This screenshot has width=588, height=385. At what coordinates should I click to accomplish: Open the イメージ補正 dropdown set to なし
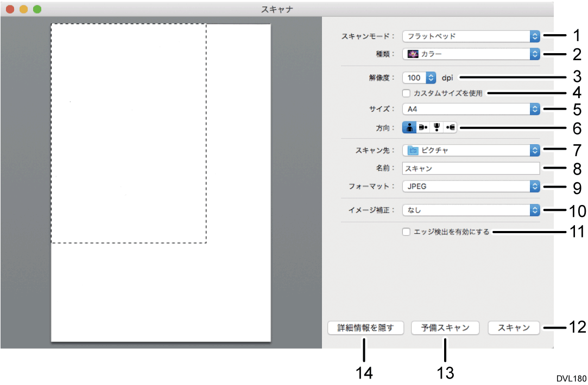471,210
